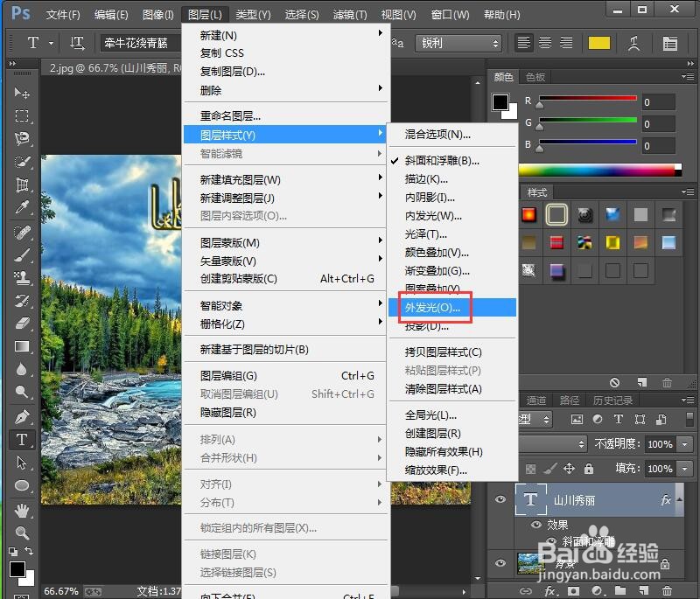Open the 不透明度 opacity dropdown
The height and width of the screenshot is (599, 700).
tap(684, 444)
